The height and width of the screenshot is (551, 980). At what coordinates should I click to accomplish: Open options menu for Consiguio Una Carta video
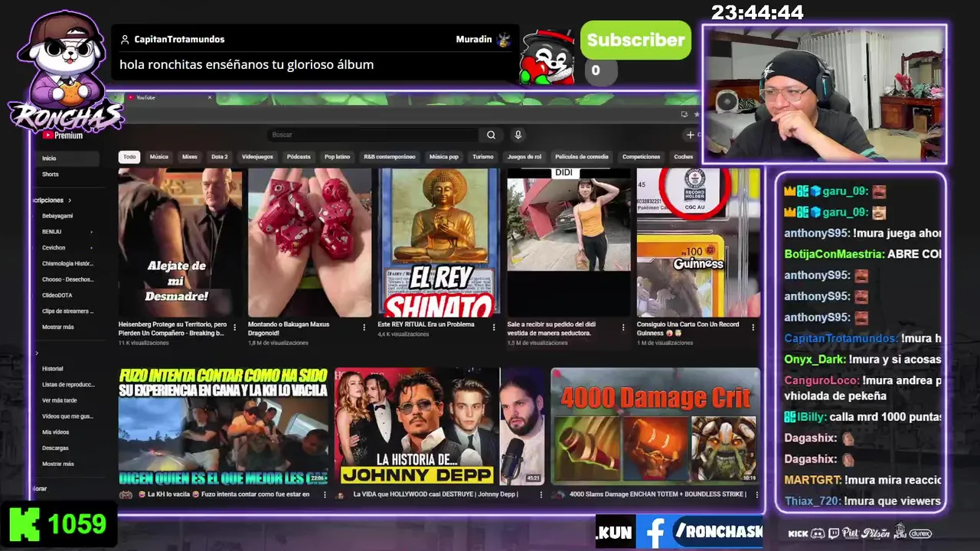753,327
